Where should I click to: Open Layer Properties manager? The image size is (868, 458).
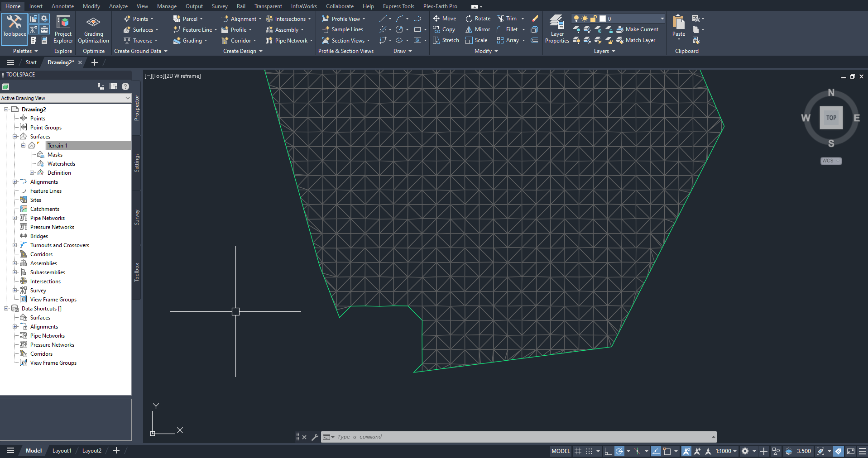[556, 30]
